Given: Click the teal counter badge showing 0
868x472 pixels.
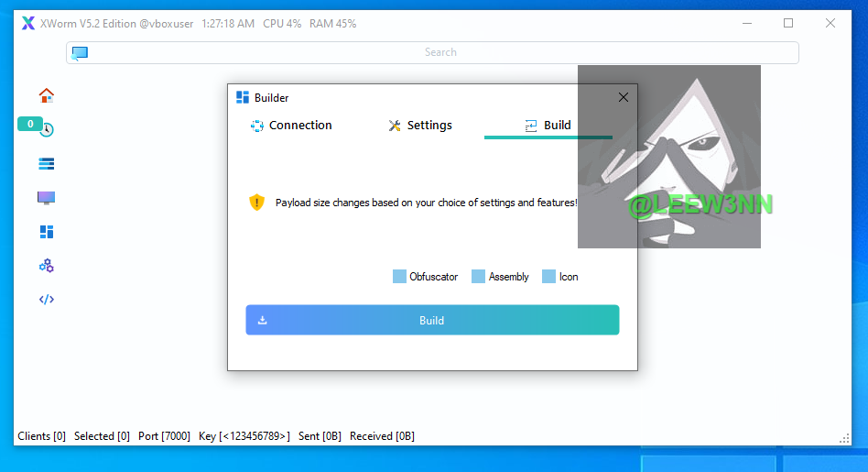Looking at the screenshot, I should coord(30,124).
